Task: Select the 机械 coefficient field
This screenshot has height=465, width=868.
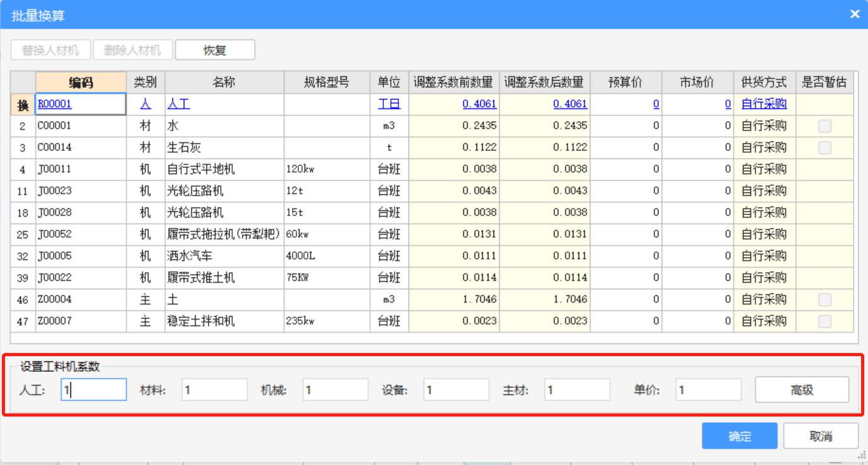Action: pos(335,390)
